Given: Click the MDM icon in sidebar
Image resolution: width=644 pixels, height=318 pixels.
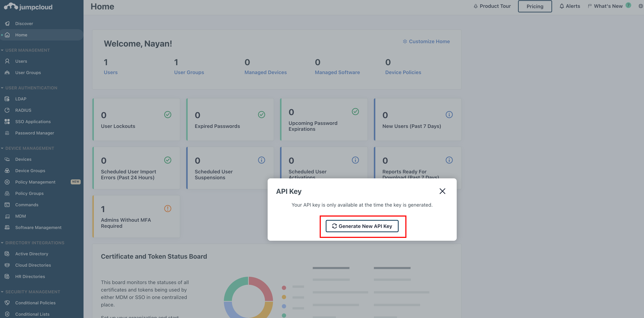Looking at the screenshot, I should pyautogui.click(x=7, y=216).
